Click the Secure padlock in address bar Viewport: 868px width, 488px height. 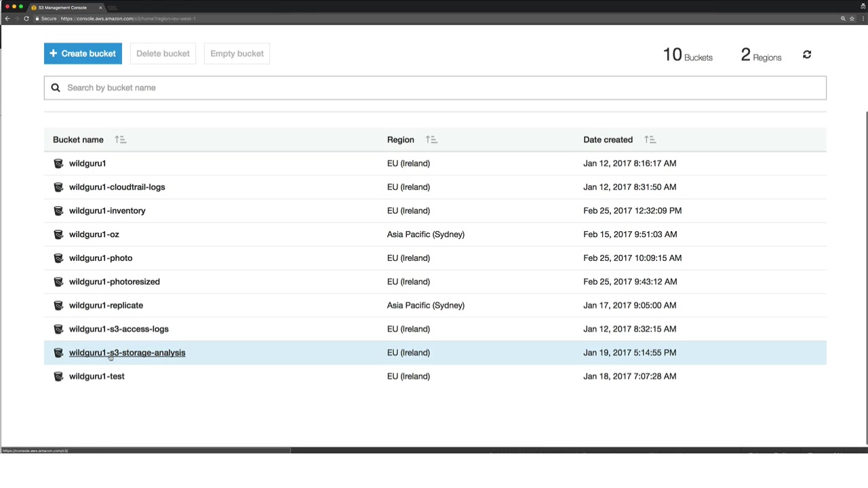37,18
